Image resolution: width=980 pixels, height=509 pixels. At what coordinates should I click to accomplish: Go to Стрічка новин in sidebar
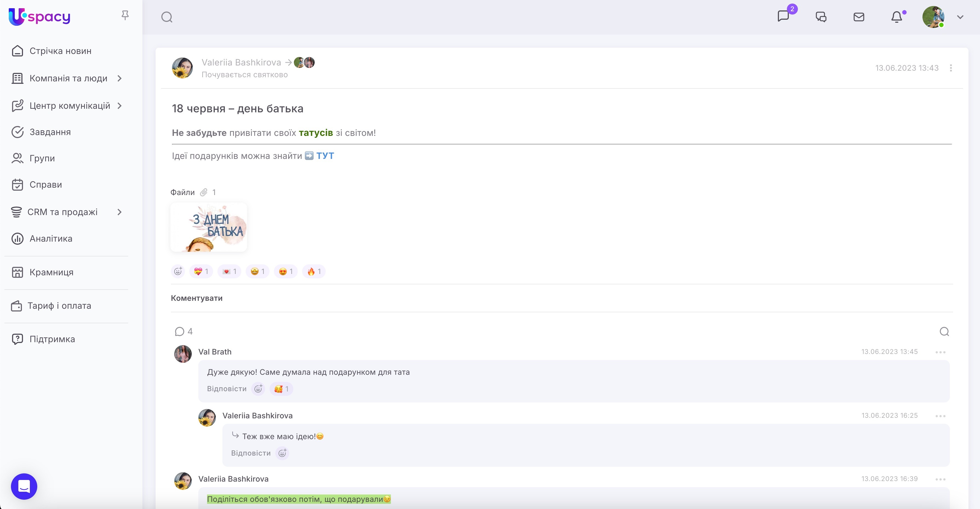coord(60,51)
